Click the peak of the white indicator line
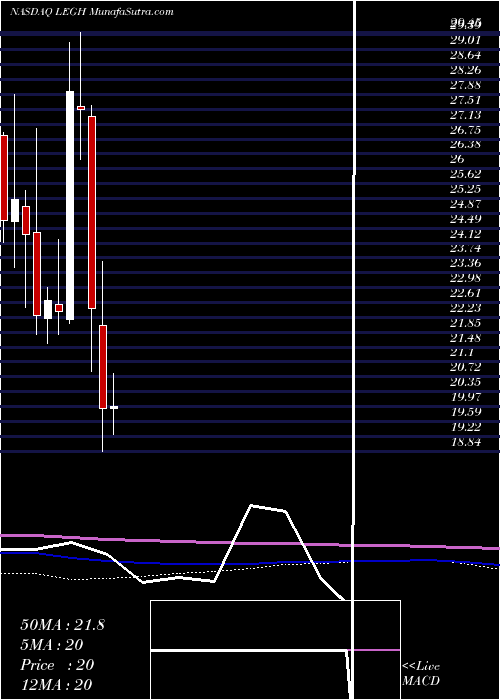 (x=251, y=505)
